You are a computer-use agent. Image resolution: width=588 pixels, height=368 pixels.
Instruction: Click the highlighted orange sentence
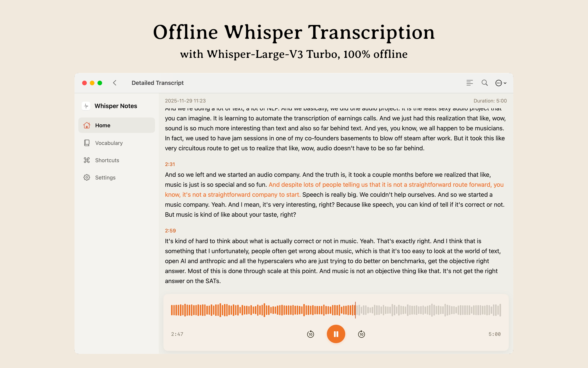tap(334, 190)
